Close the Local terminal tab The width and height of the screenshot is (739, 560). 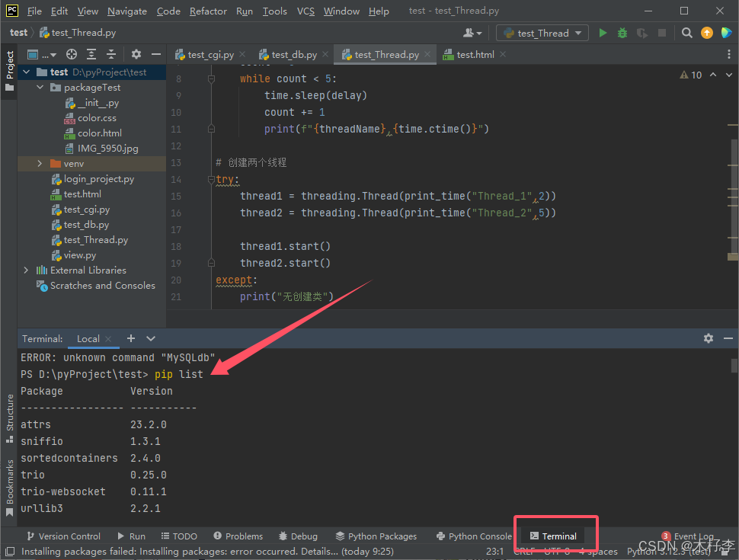coord(108,339)
